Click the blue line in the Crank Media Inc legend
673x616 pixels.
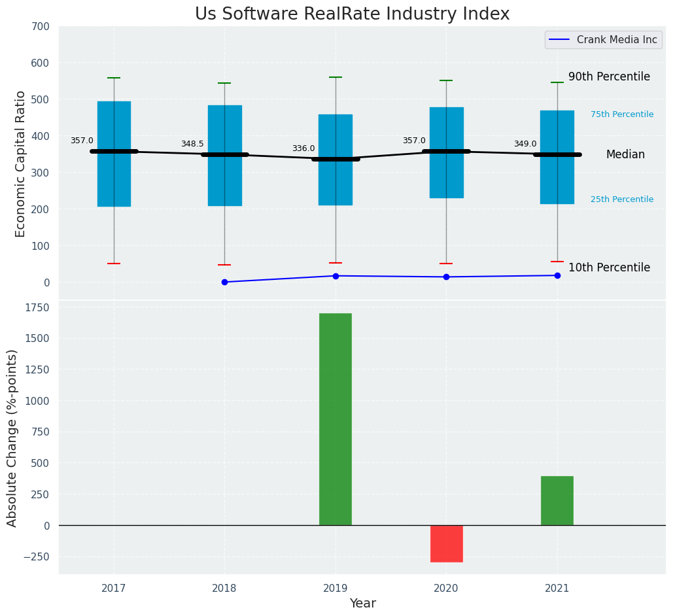coord(560,40)
